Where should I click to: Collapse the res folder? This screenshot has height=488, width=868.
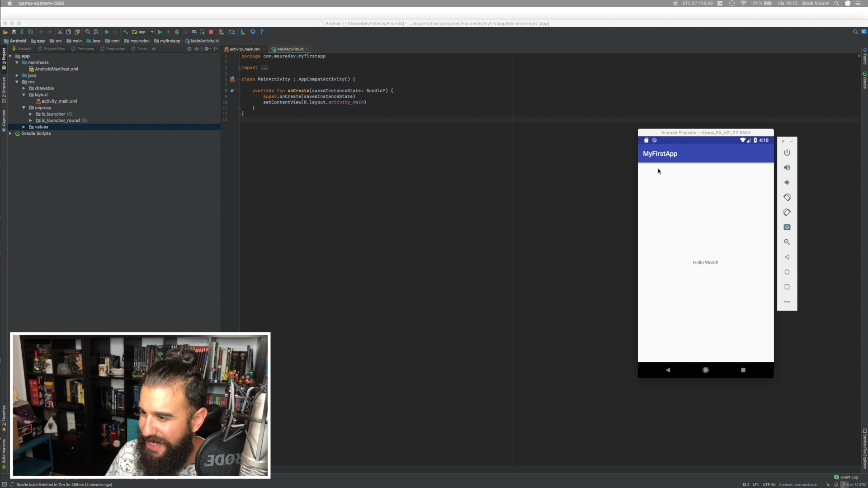click(x=17, y=82)
